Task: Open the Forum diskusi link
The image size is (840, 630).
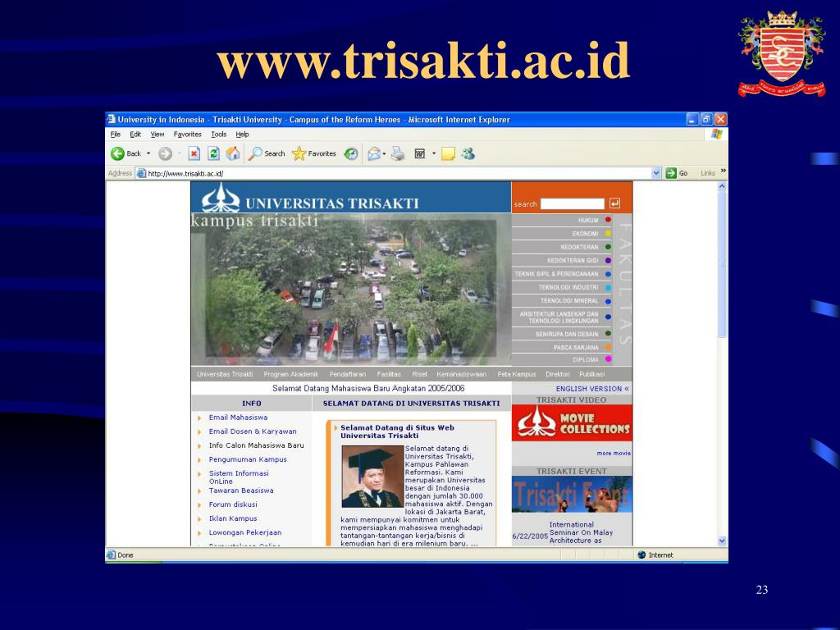Action: click(x=232, y=504)
